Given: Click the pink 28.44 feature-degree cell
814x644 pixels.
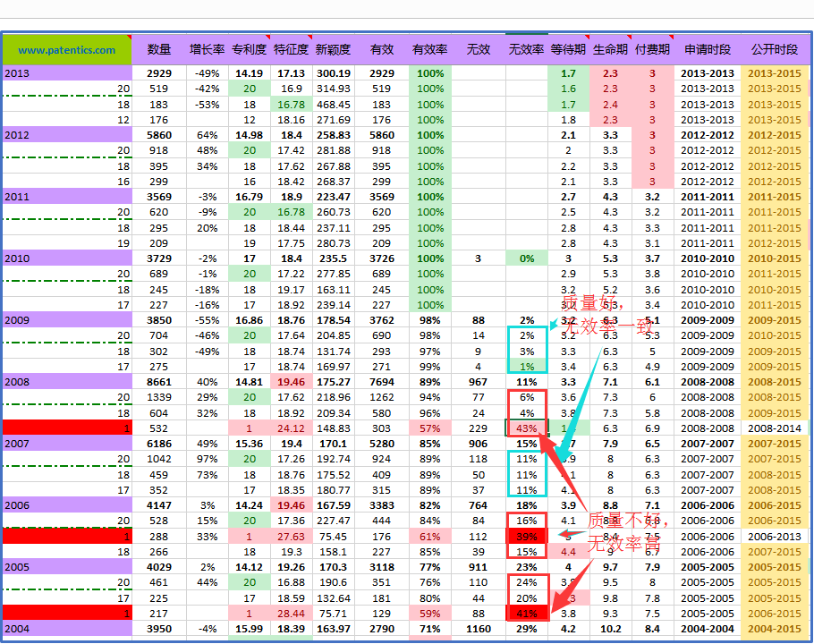Looking at the screenshot, I should click(291, 614).
